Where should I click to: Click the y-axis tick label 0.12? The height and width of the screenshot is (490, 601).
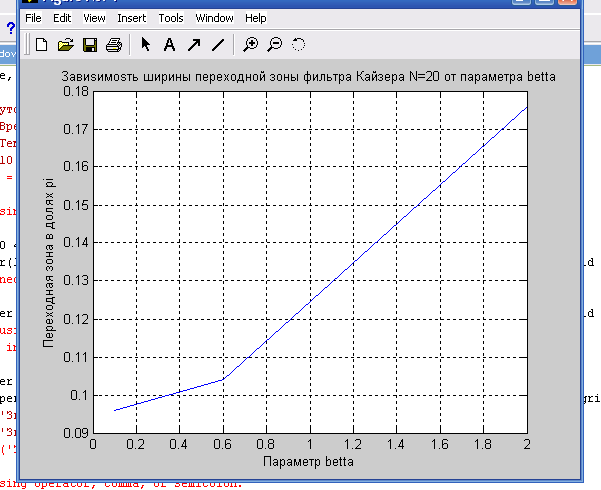click(76, 319)
